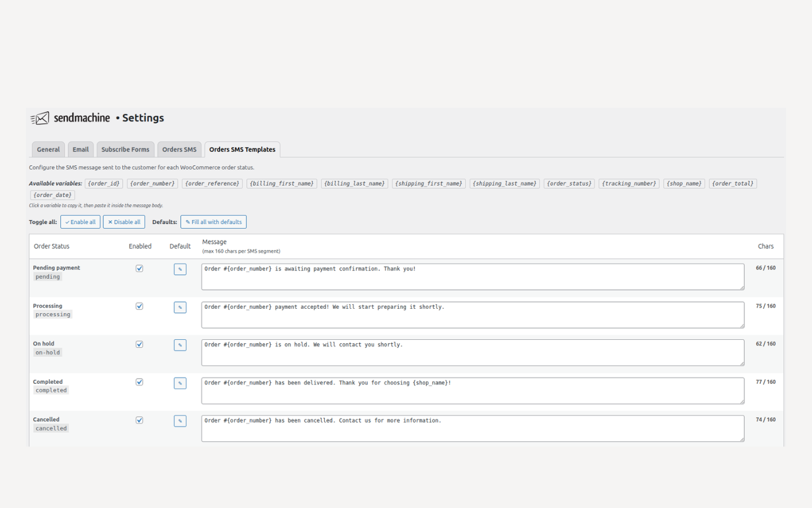Click the Processing row default pencil icon
The width and height of the screenshot is (812, 508).
coord(180,307)
